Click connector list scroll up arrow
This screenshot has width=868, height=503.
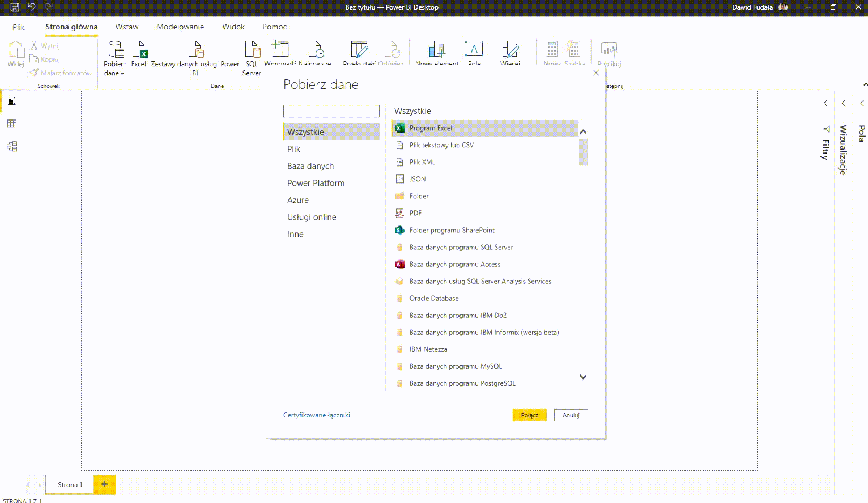[x=583, y=132]
